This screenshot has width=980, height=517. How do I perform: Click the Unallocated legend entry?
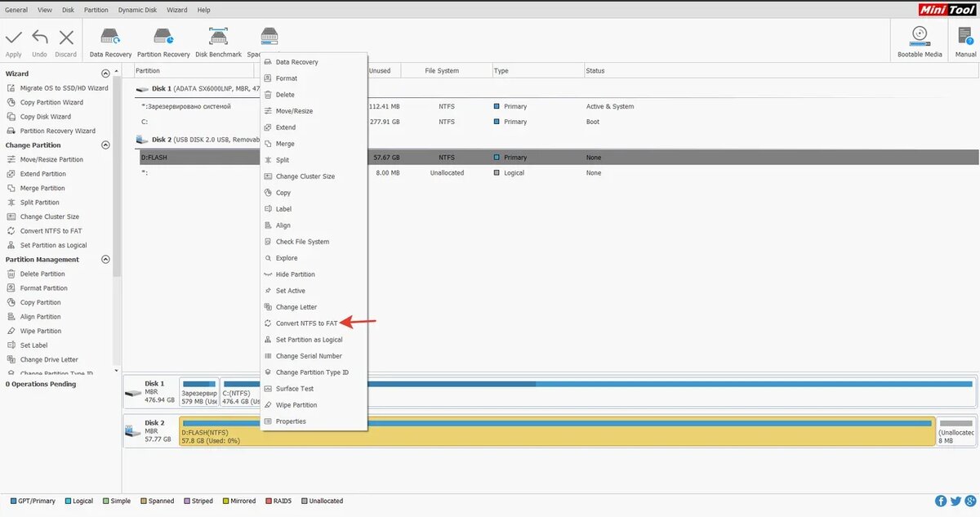322,501
